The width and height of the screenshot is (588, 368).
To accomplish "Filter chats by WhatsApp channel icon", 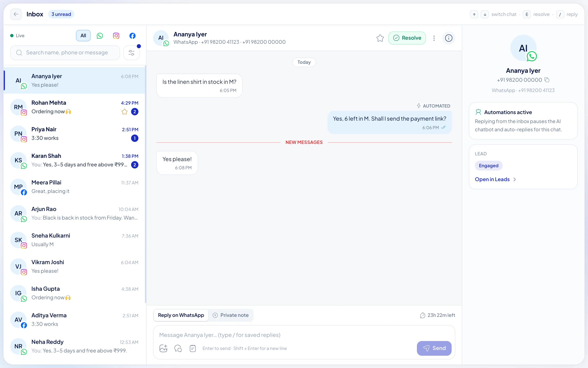I will (100, 36).
